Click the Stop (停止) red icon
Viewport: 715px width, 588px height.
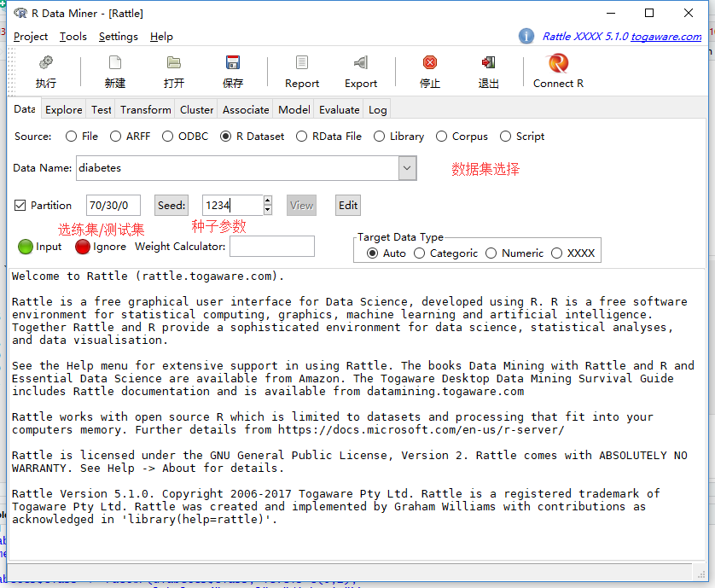click(x=429, y=62)
